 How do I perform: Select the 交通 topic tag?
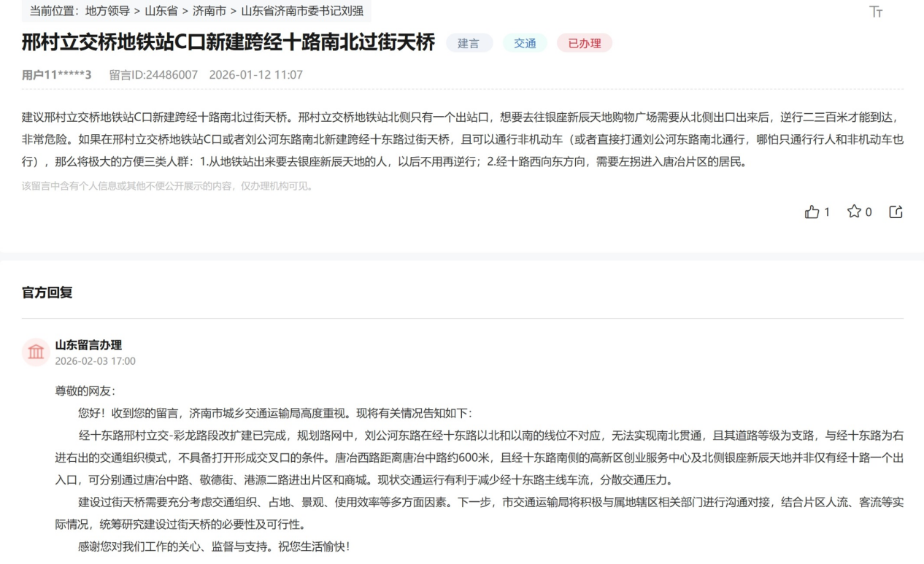[525, 43]
